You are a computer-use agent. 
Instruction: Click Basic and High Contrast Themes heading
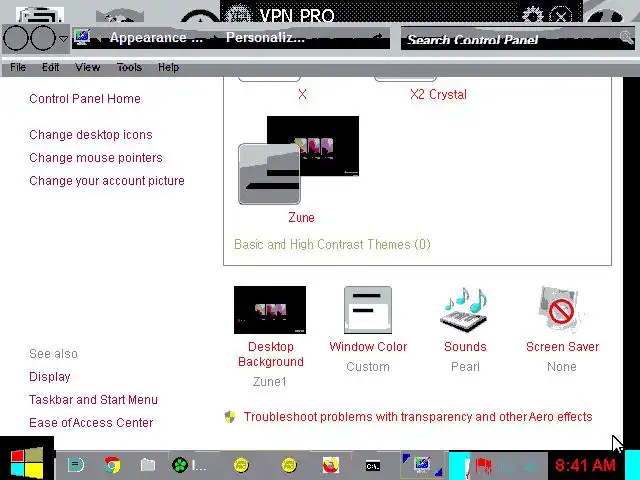tap(332, 244)
